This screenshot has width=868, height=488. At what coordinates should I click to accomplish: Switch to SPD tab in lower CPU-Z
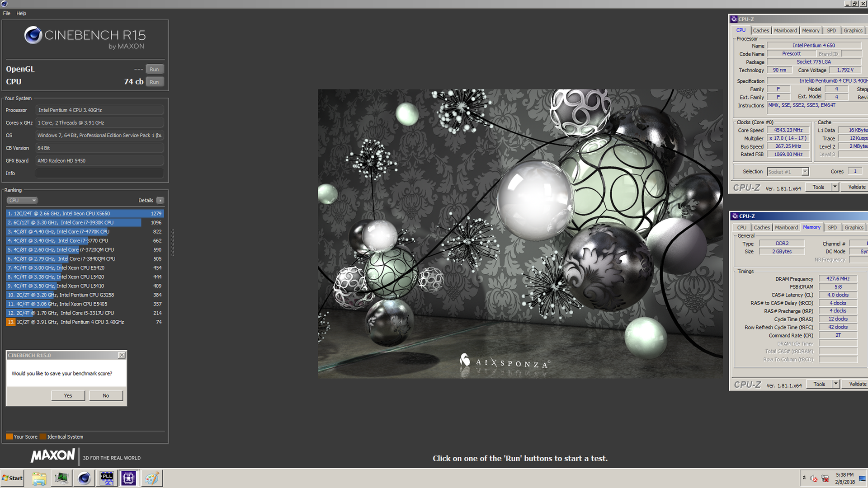click(832, 227)
